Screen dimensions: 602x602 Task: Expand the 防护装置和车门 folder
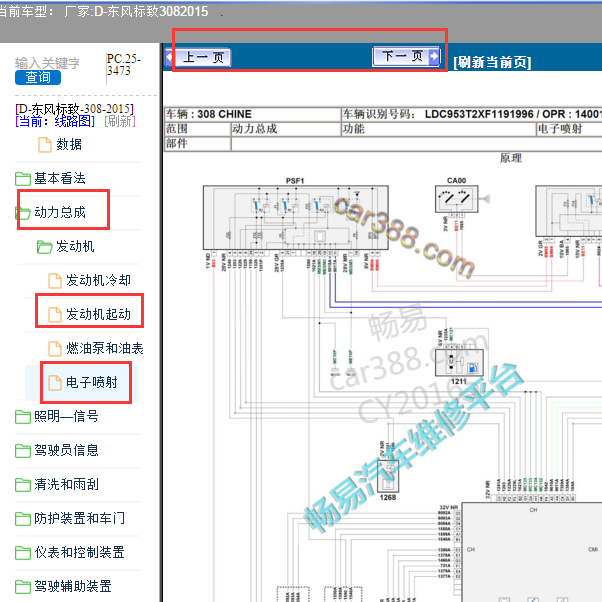79,518
